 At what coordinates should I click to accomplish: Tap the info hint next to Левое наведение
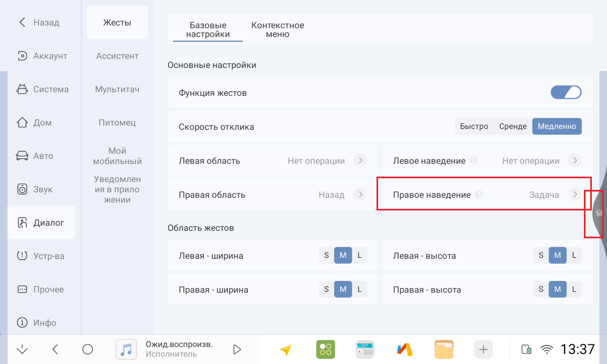(474, 160)
